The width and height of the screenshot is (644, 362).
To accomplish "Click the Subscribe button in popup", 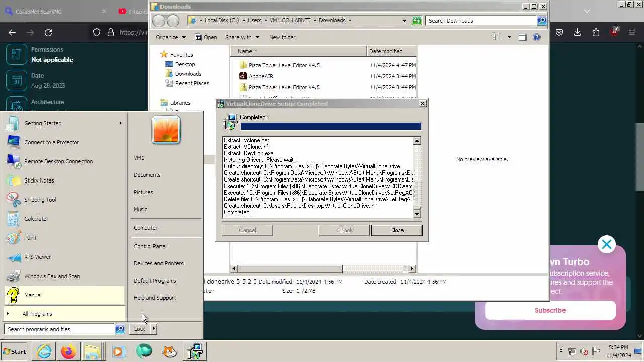I will click(x=550, y=310).
